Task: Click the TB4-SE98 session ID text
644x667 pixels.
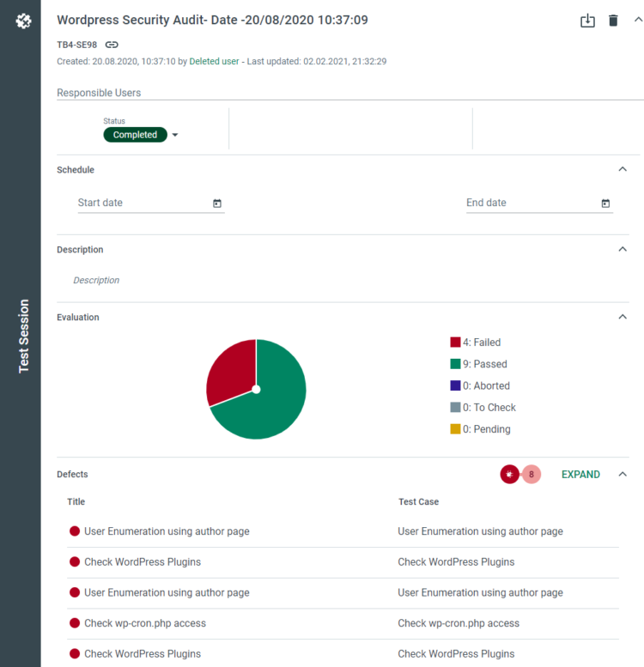Action: (x=77, y=45)
